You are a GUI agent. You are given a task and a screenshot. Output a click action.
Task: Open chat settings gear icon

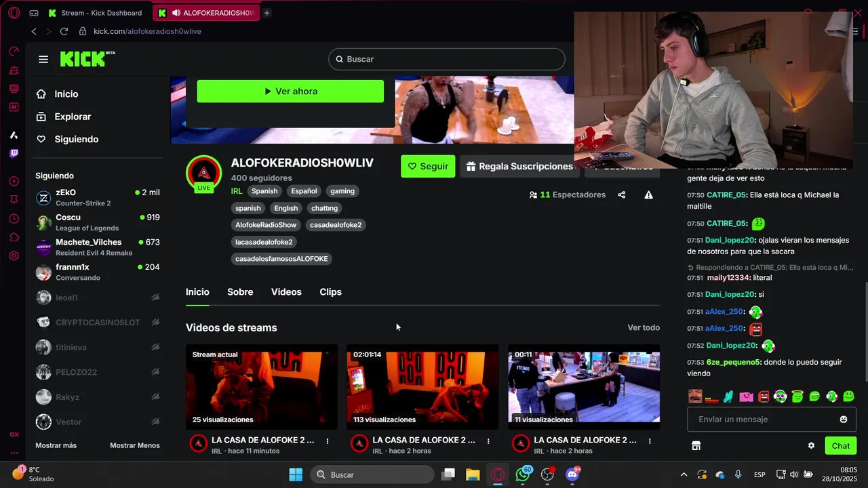811,446
